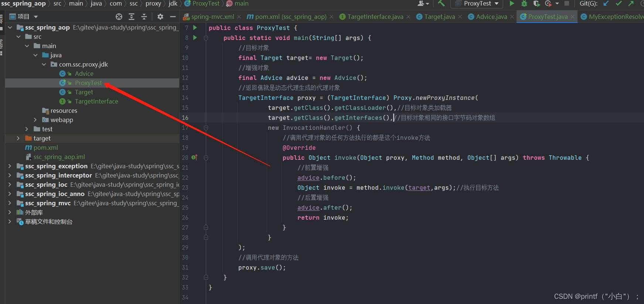The image size is (644, 304).
Task: Click Expand All icon in project panel
Action: click(132, 17)
